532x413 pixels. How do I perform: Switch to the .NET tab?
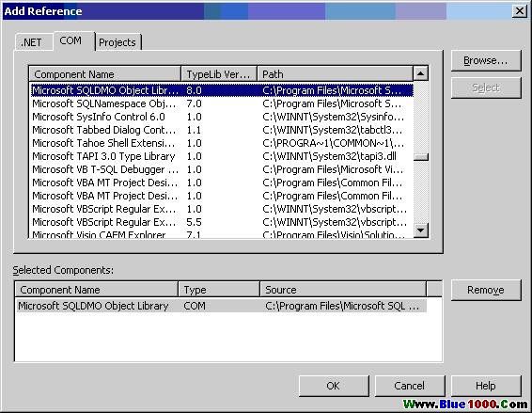tap(34, 42)
